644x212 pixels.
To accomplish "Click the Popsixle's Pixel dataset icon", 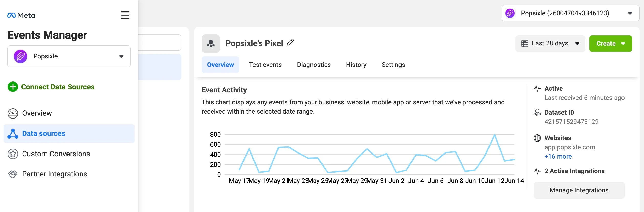I will [211, 44].
